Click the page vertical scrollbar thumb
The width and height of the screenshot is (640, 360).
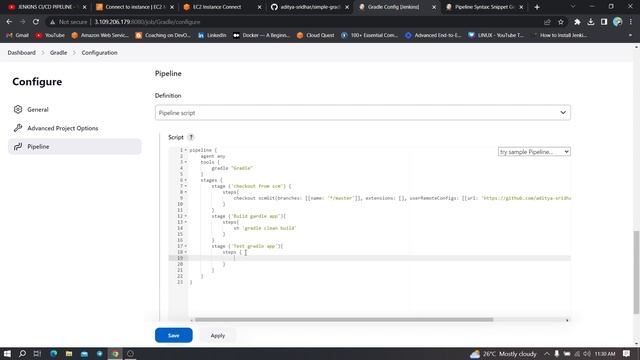636,272
